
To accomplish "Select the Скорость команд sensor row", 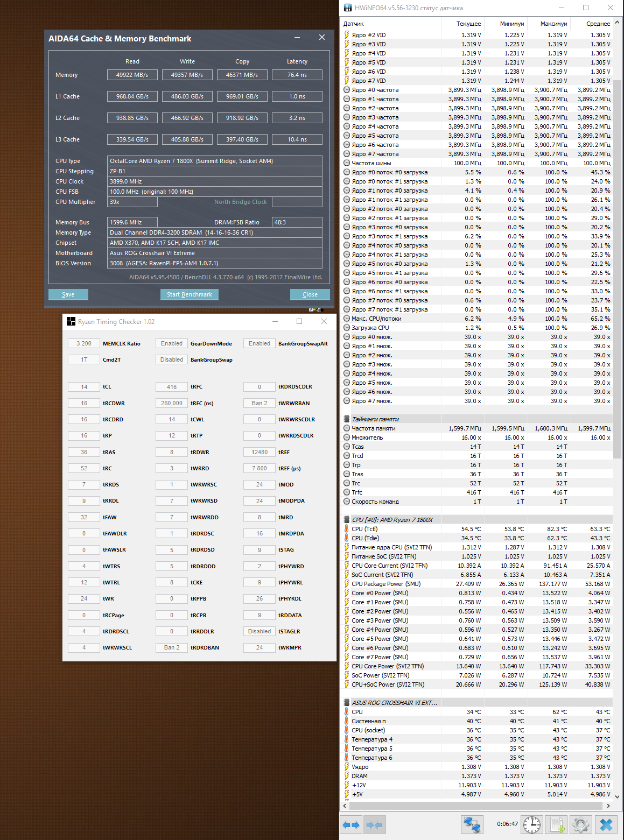I will [478, 501].
